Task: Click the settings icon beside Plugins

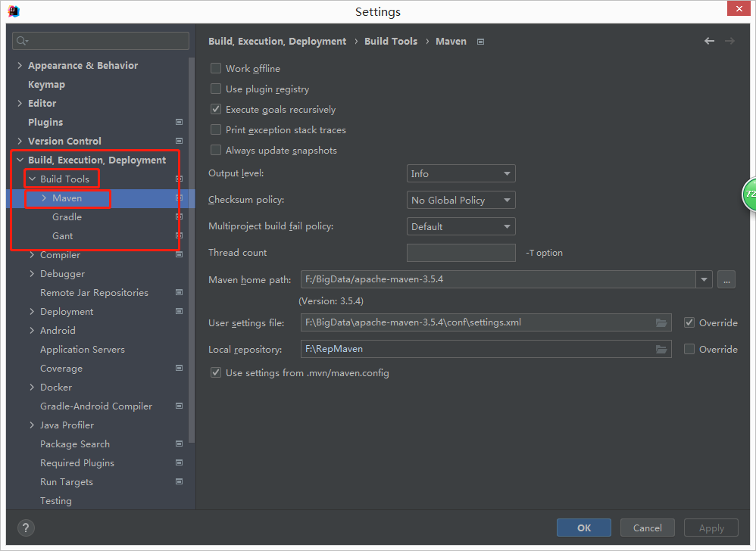Action: 179,122
